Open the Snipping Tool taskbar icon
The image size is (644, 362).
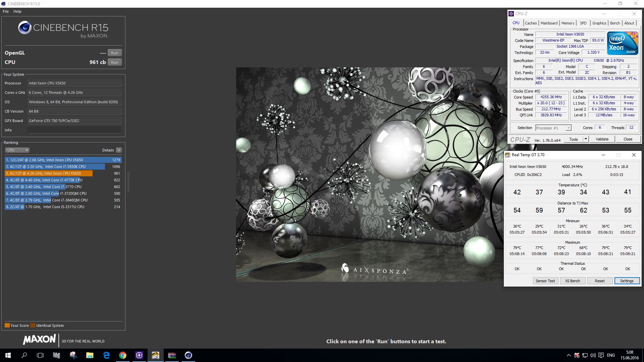click(x=73, y=355)
